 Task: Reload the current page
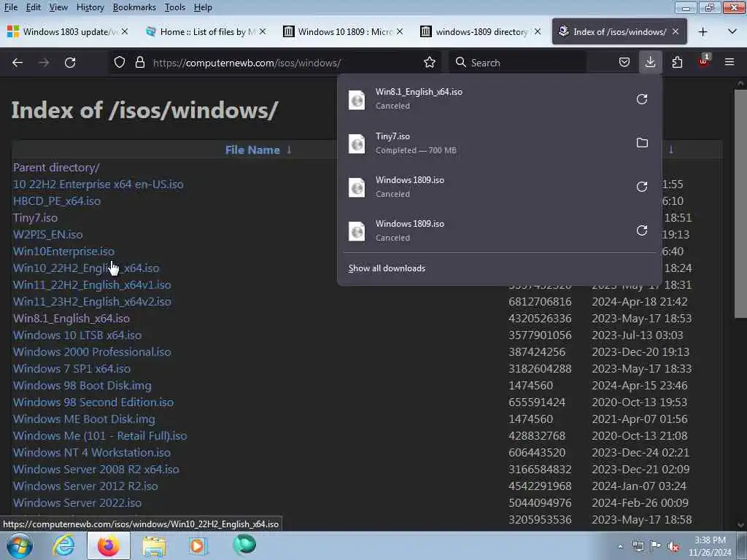pyautogui.click(x=70, y=63)
